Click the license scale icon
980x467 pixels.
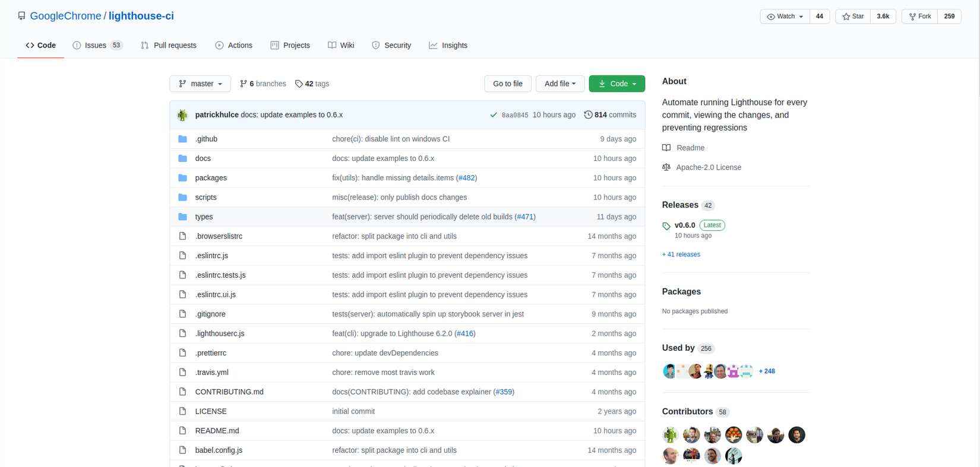[666, 167]
